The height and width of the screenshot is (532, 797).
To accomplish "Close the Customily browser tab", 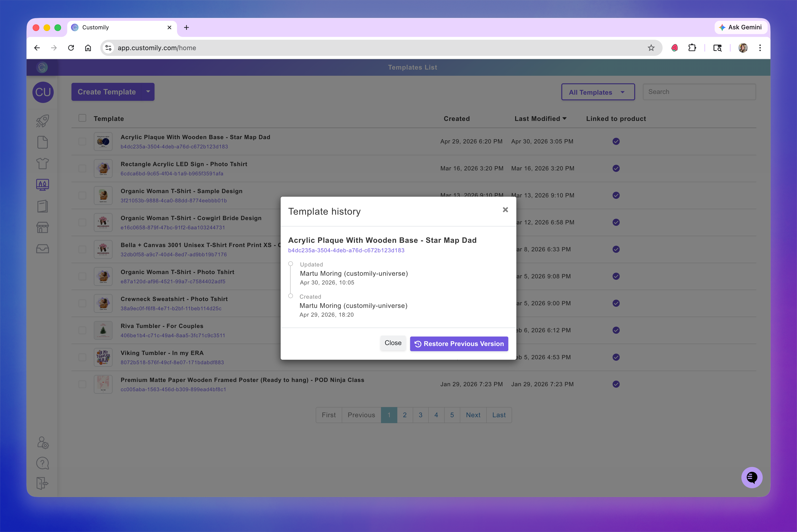I will pos(169,27).
